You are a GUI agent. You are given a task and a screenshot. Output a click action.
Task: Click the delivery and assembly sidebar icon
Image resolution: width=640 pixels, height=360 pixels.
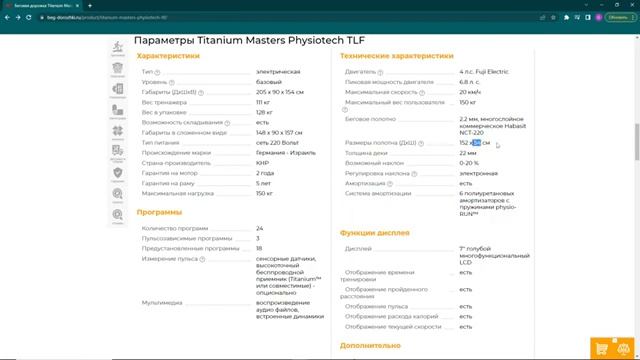118,151
